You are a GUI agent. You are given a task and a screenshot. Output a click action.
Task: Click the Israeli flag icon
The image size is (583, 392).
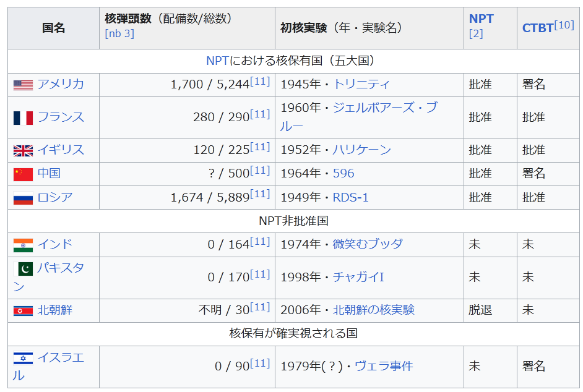point(23,358)
